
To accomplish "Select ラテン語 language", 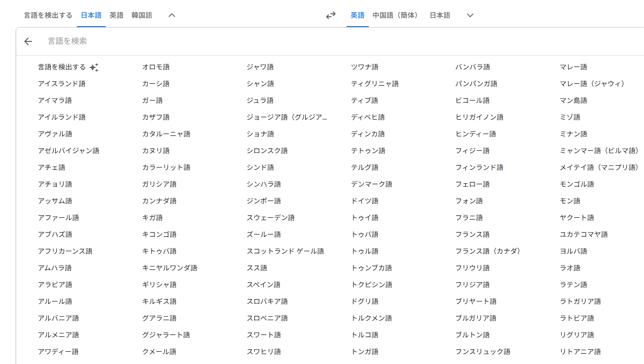I will click(573, 285).
